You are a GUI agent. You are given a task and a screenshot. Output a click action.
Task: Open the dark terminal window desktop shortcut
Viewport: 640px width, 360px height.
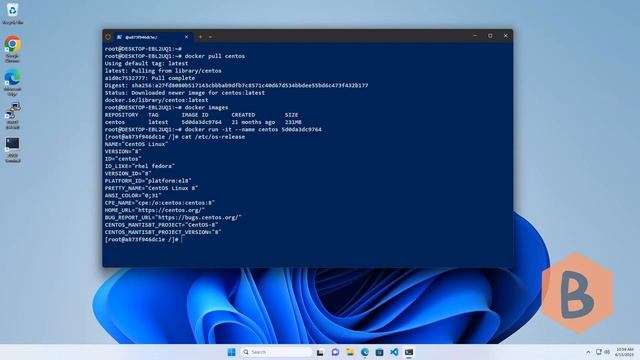click(12, 149)
